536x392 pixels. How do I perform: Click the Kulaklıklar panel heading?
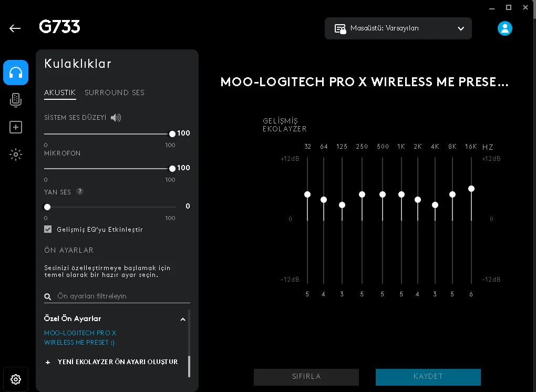(78, 64)
